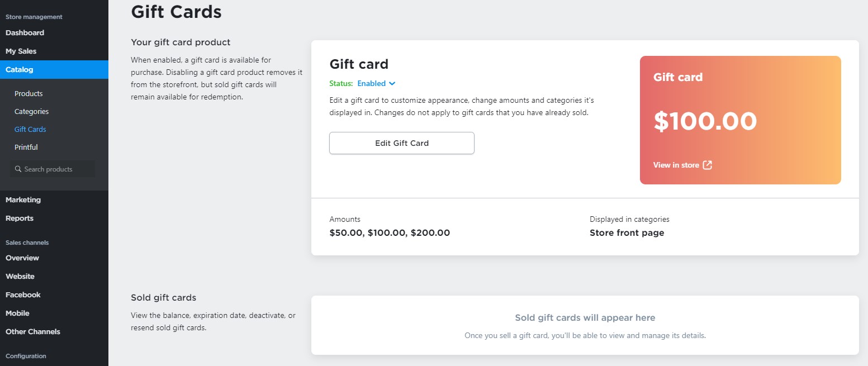Expand the Status: Enabled dropdown

click(x=376, y=83)
